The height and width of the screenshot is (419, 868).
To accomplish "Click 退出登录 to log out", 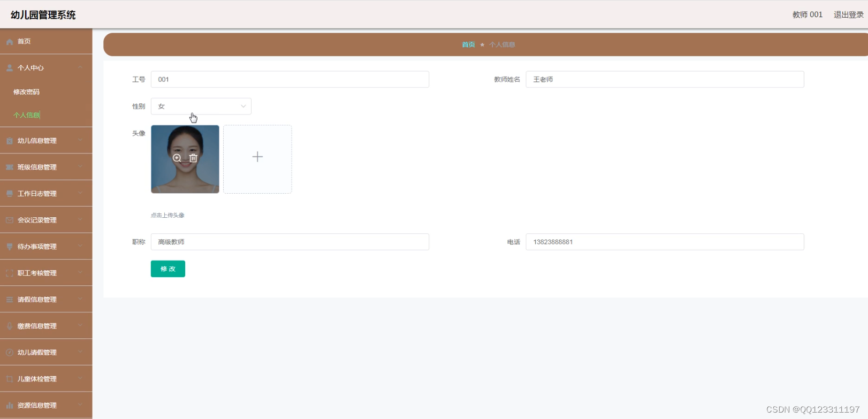I will (x=848, y=15).
